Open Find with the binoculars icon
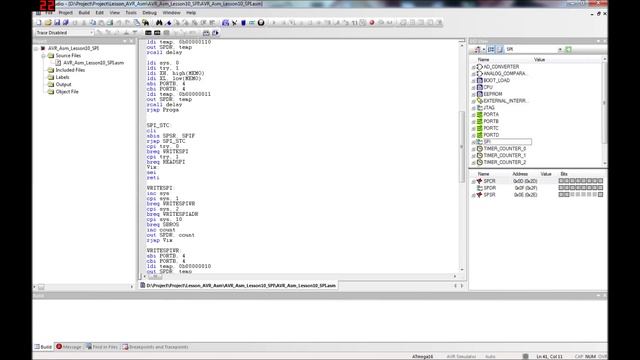 (159, 23)
